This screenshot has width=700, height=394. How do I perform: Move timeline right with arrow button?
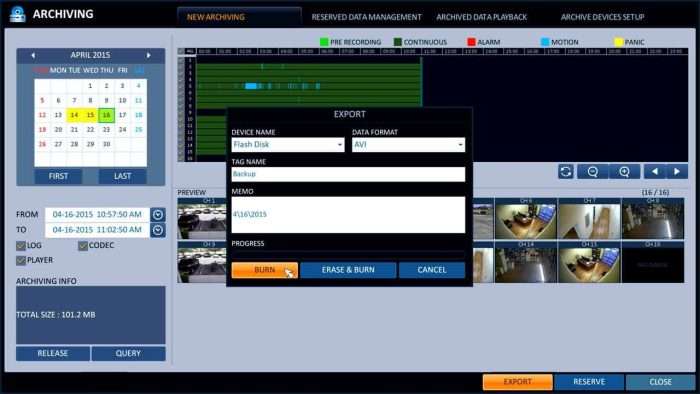pos(677,171)
